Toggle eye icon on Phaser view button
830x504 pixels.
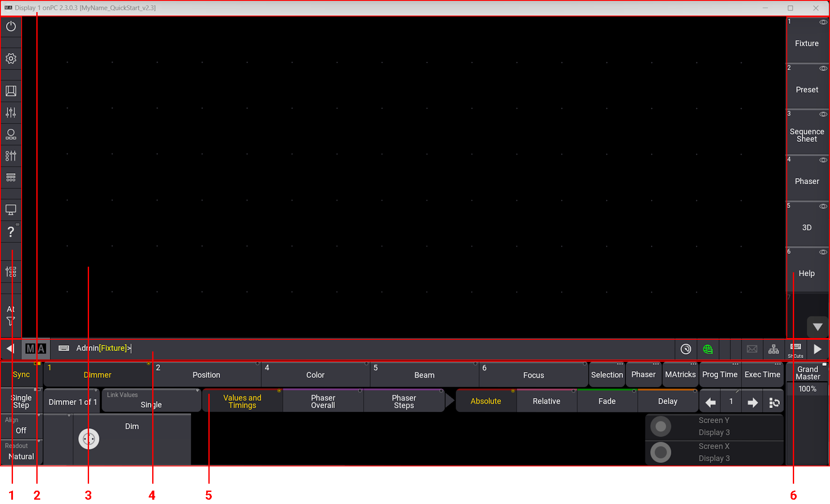(823, 160)
